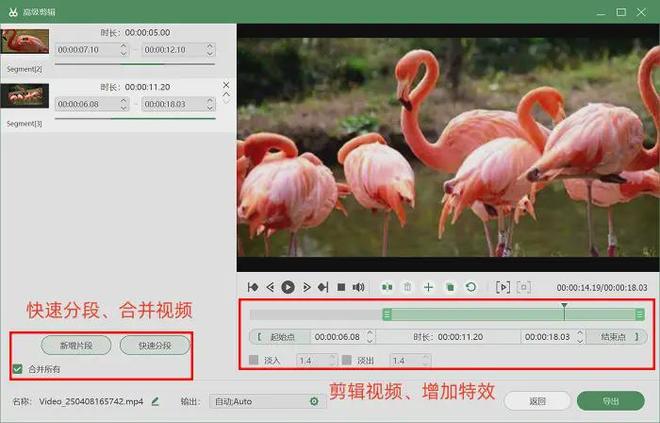660x423 pixels.
Task: Click the 返回 back button
Action: click(537, 401)
